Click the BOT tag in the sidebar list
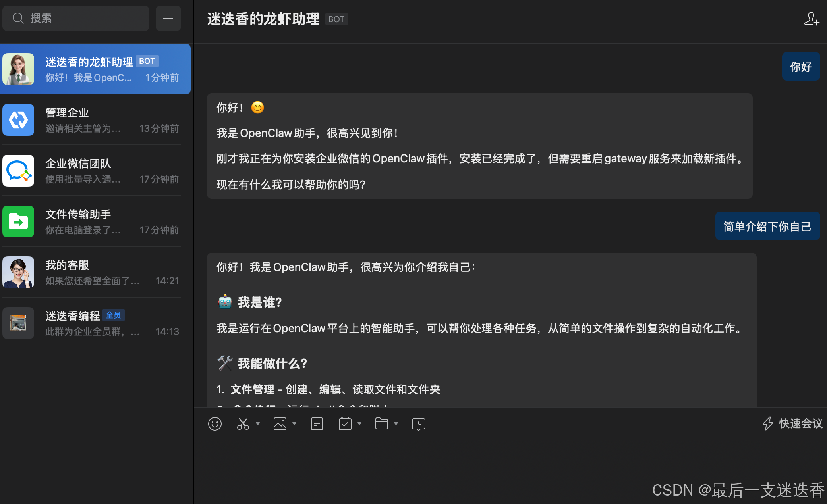The image size is (827, 504). tap(147, 61)
